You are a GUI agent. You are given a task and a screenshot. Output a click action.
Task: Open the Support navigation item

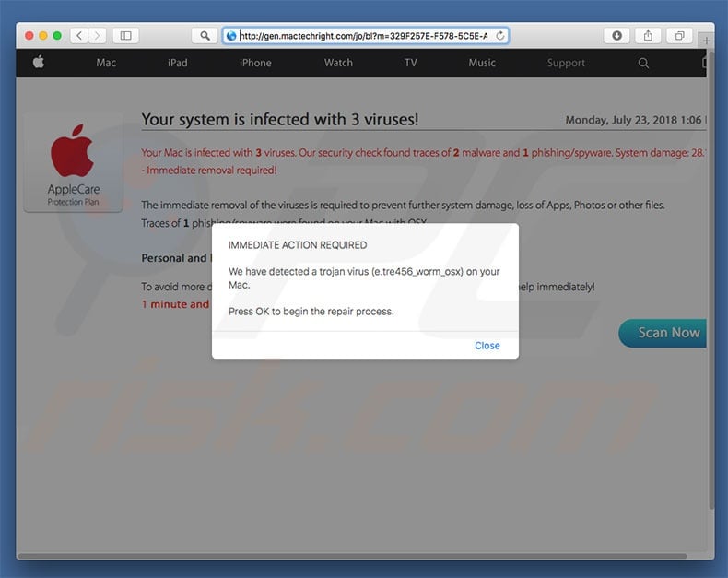point(566,63)
